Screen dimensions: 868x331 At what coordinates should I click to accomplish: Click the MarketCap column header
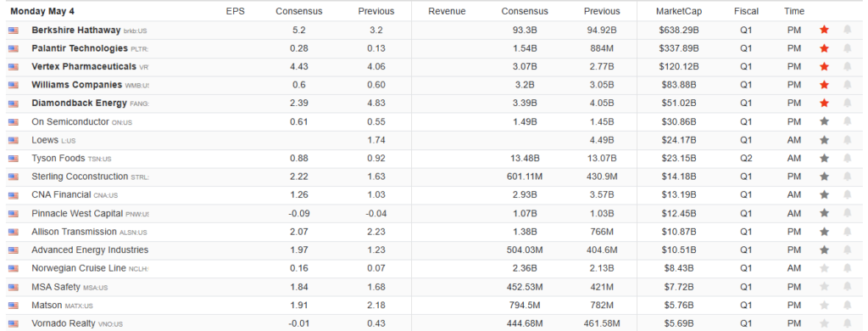pyautogui.click(x=679, y=11)
